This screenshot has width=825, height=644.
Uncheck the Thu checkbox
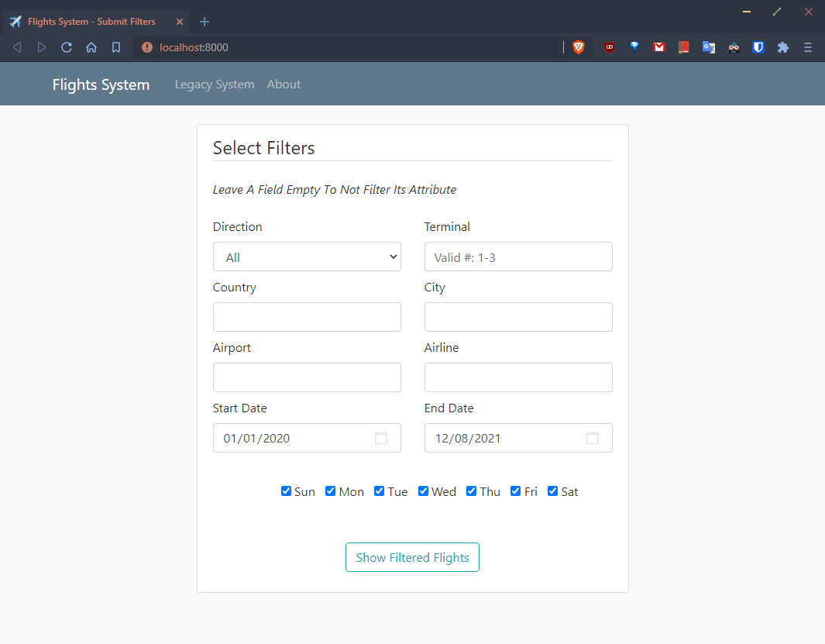[x=472, y=491]
